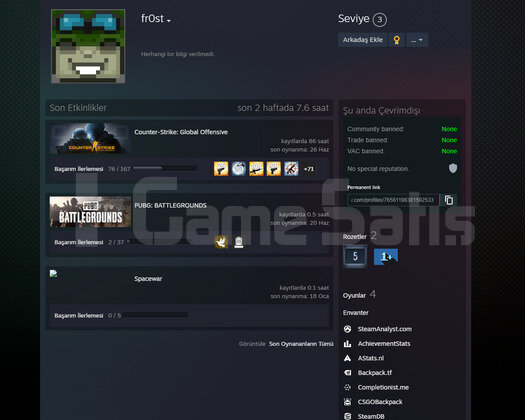View first CS:GO pistol achievement icon
Viewport: 525px width, 420px height.
point(221,168)
